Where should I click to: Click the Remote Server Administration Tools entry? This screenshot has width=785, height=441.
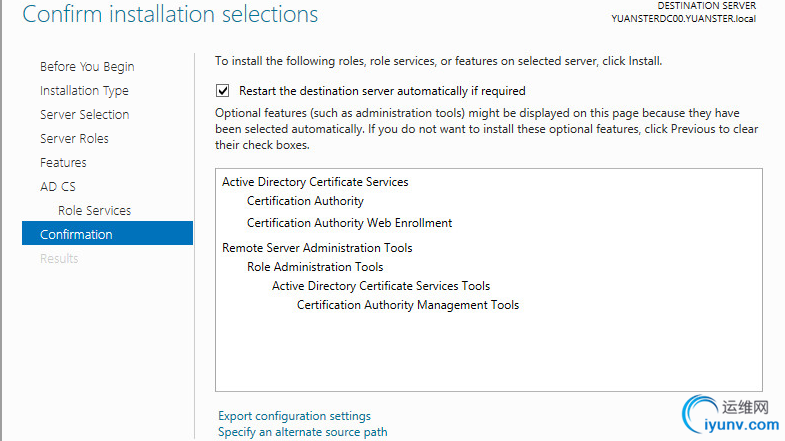click(x=317, y=248)
